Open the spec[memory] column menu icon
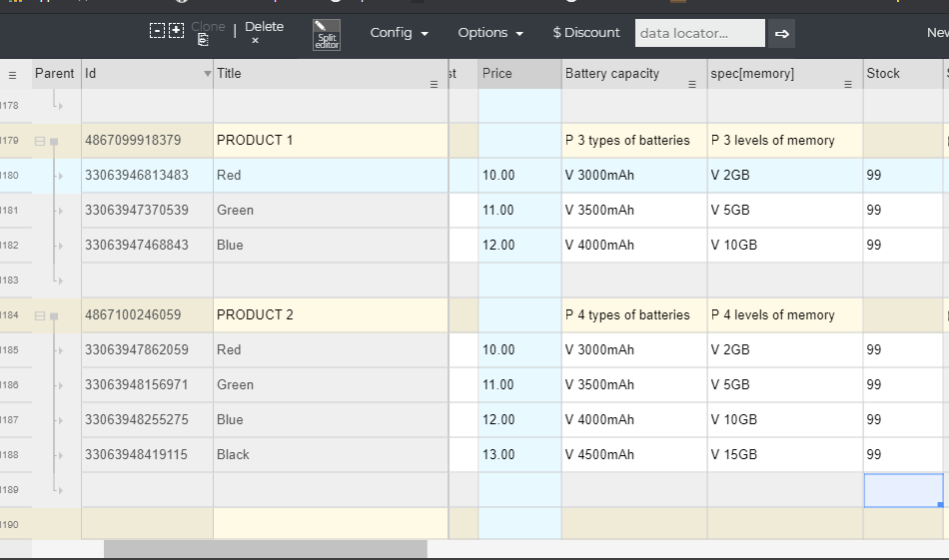Image resolution: width=949 pixels, height=560 pixels. [x=848, y=85]
